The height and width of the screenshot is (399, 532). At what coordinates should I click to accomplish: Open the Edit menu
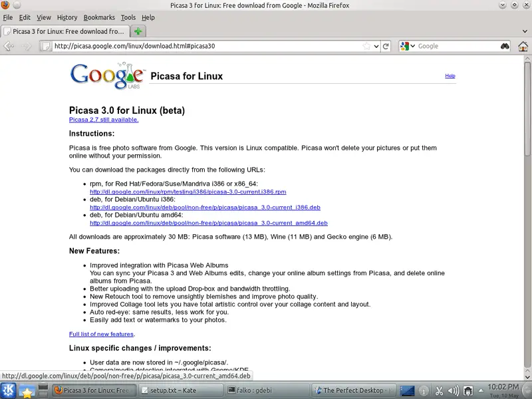pyautogui.click(x=25, y=18)
